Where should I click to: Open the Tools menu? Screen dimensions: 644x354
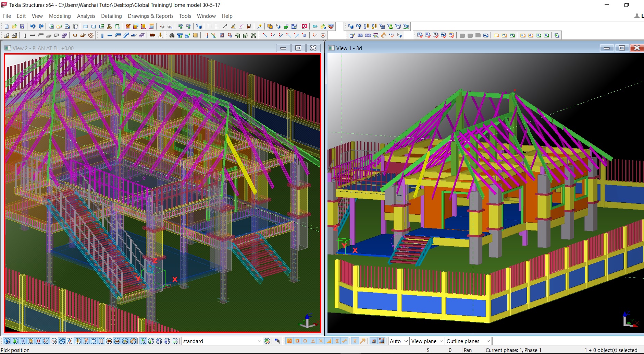coord(185,16)
